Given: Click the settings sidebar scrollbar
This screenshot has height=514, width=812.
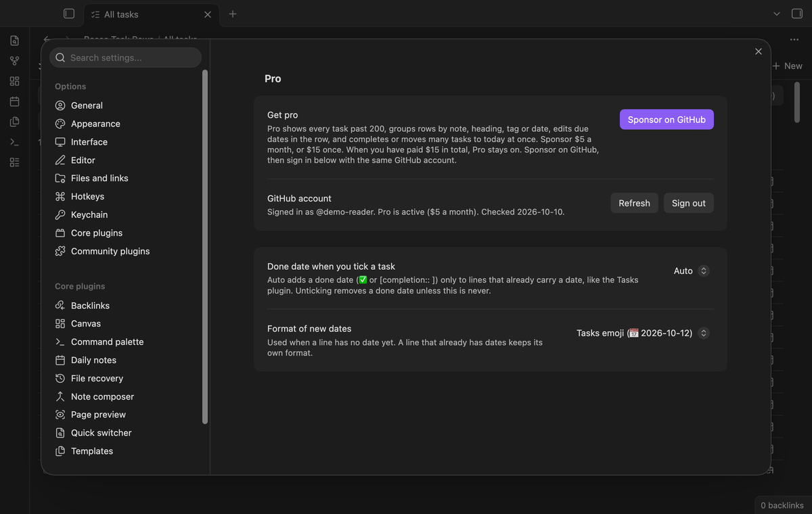Looking at the screenshot, I should tap(205, 247).
